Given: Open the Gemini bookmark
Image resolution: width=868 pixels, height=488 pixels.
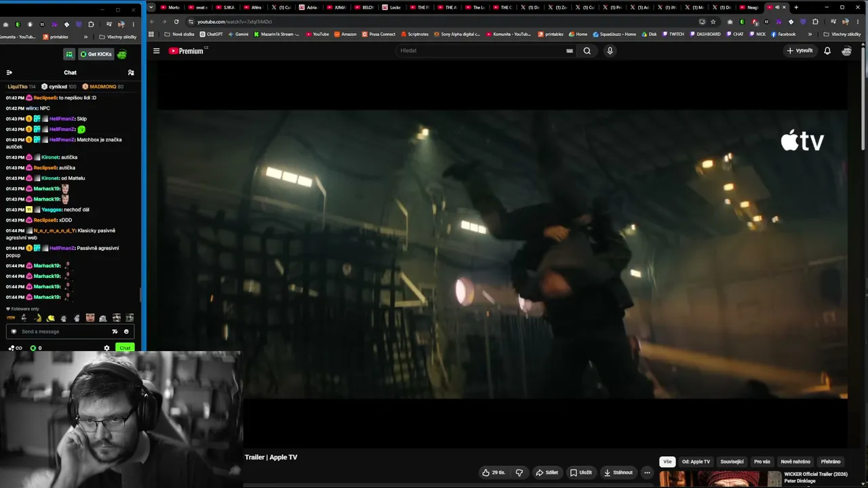Looking at the screenshot, I should [x=238, y=34].
